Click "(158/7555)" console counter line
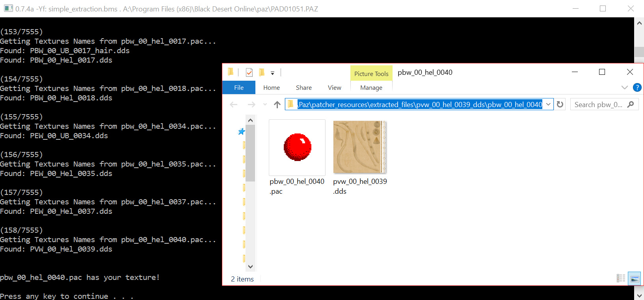644x300 pixels. (21, 230)
